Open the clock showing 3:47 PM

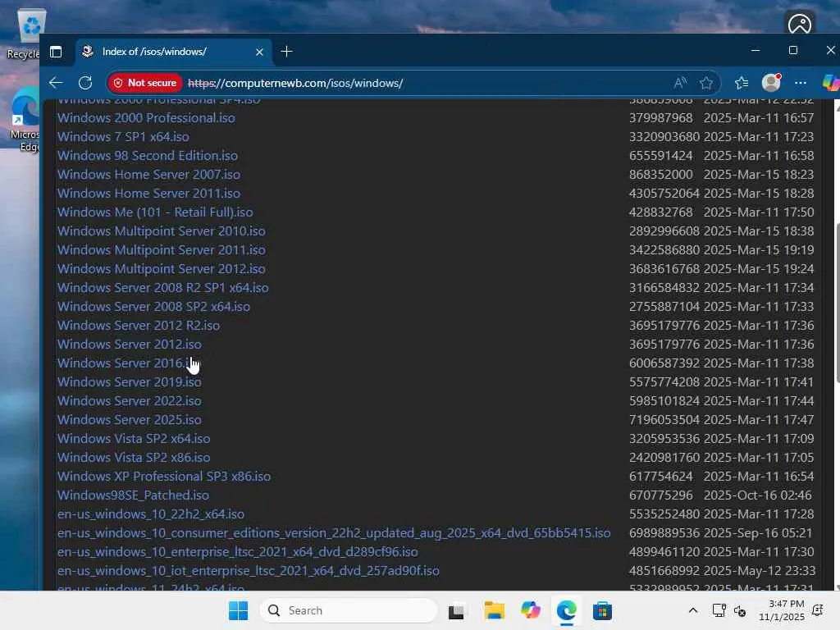[x=782, y=610]
